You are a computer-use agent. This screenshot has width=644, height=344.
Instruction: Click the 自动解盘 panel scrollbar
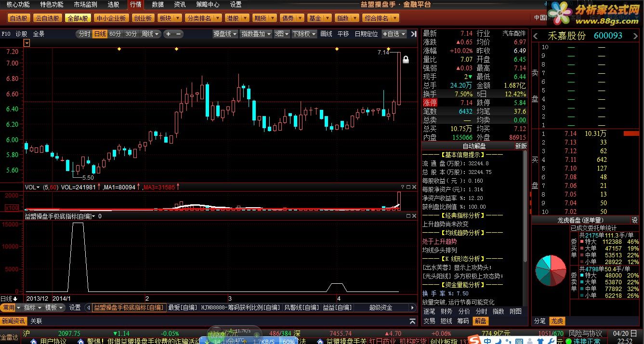[x=525, y=207]
